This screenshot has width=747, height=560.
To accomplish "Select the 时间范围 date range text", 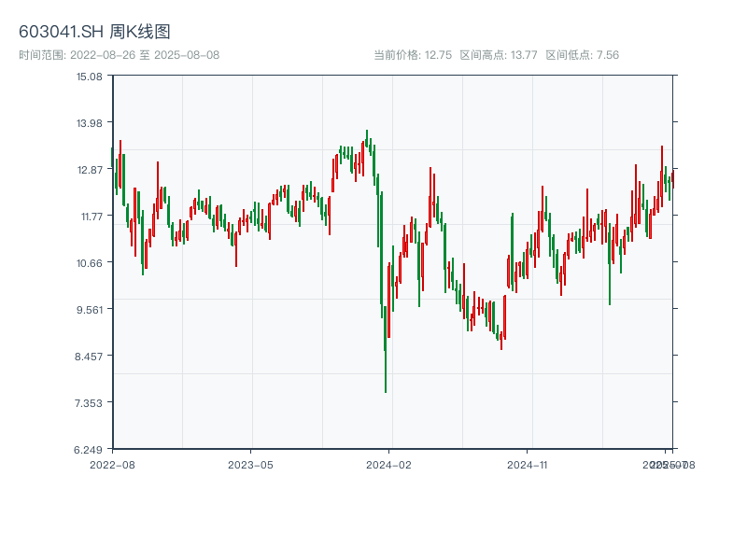I will coord(119,55).
